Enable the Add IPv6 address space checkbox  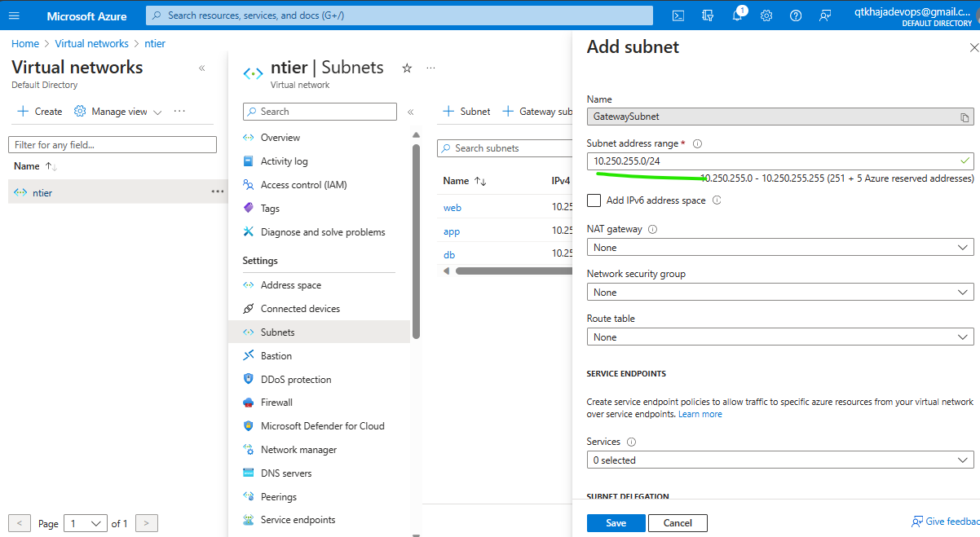(x=594, y=200)
